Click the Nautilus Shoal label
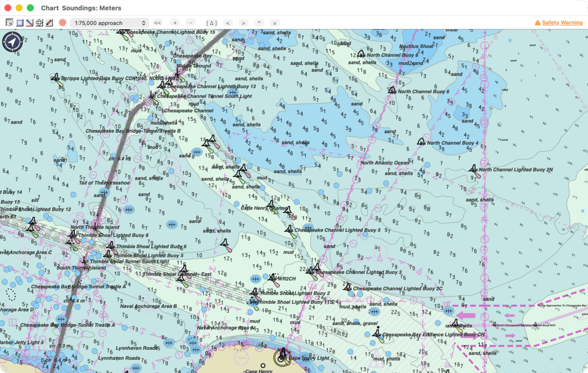This screenshot has width=588, height=373. [x=416, y=47]
